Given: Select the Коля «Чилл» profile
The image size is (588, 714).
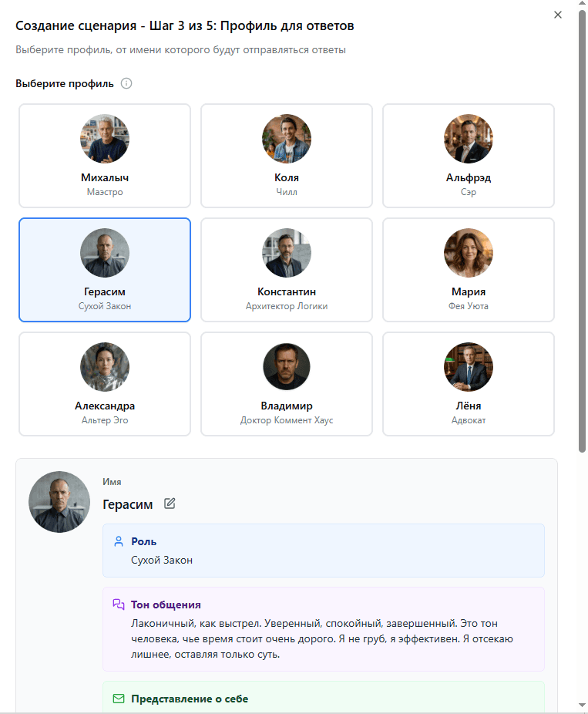Looking at the screenshot, I should click(x=286, y=156).
